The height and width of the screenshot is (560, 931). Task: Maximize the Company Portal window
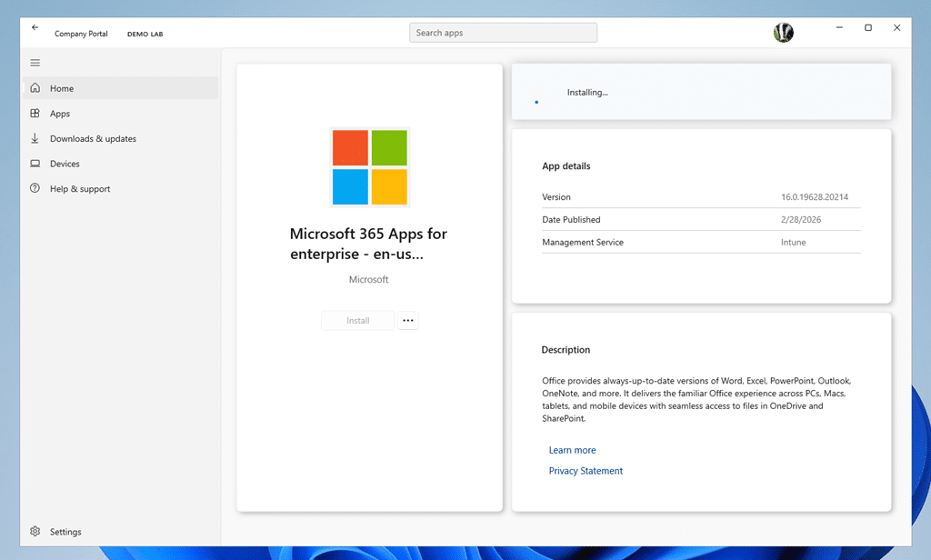tap(868, 28)
